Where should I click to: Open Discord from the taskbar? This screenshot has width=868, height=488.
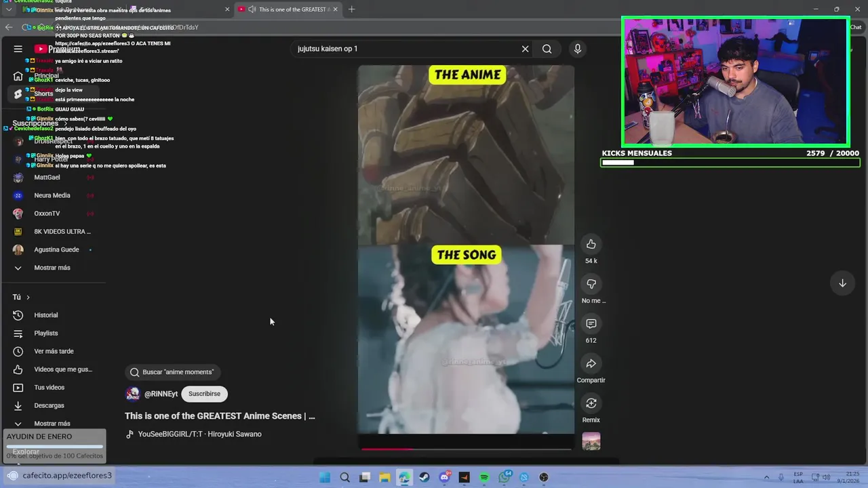[444, 477]
